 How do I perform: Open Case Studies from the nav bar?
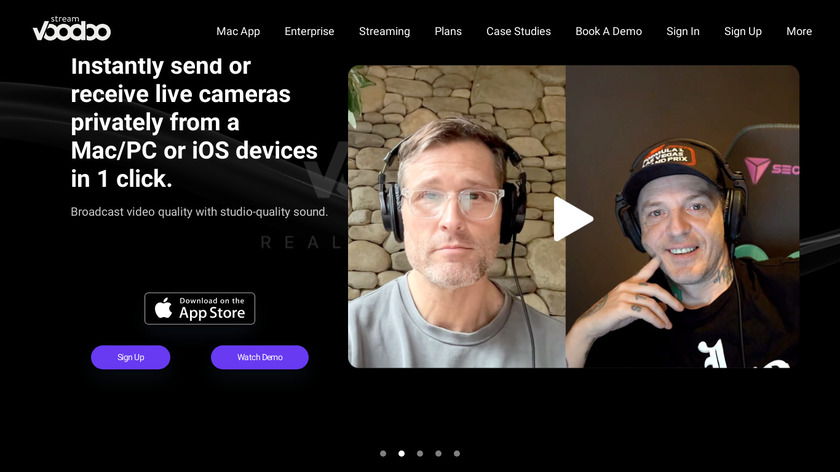(x=518, y=32)
